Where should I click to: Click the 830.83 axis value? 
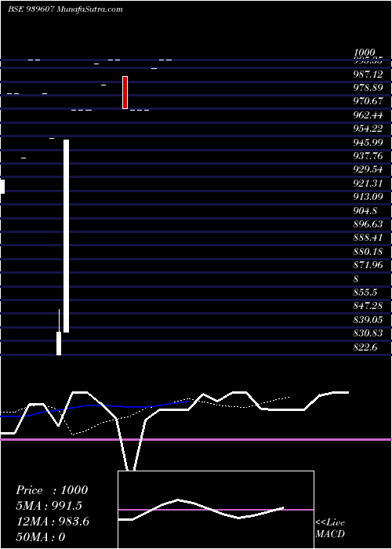(x=368, y=333)
